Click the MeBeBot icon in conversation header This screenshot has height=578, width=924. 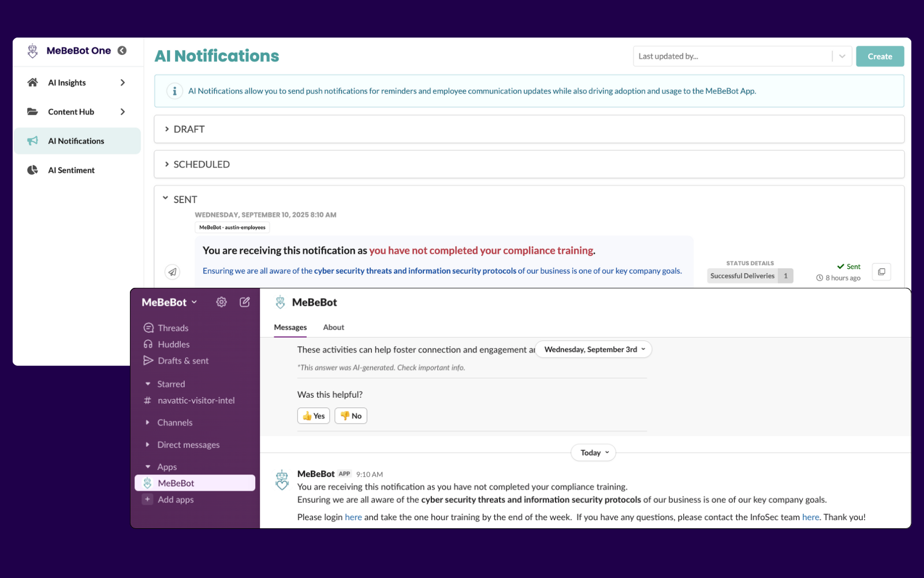tap(280, 302)
